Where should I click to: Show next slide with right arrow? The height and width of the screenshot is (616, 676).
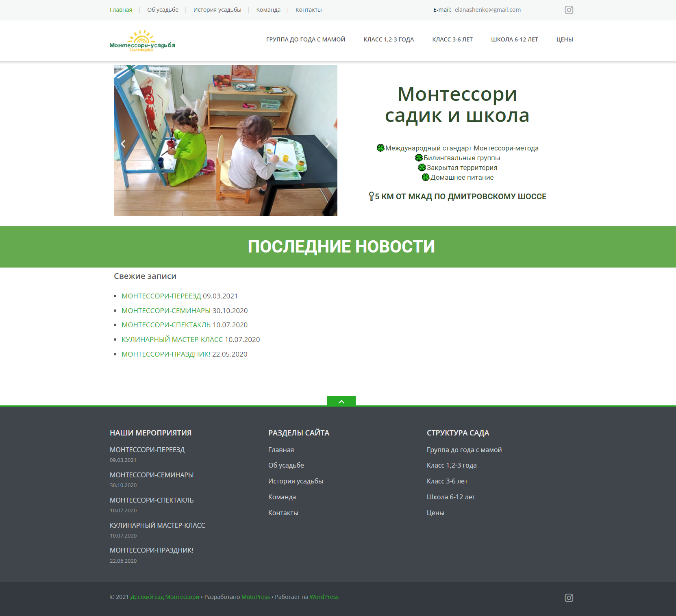tap(328, 143)
